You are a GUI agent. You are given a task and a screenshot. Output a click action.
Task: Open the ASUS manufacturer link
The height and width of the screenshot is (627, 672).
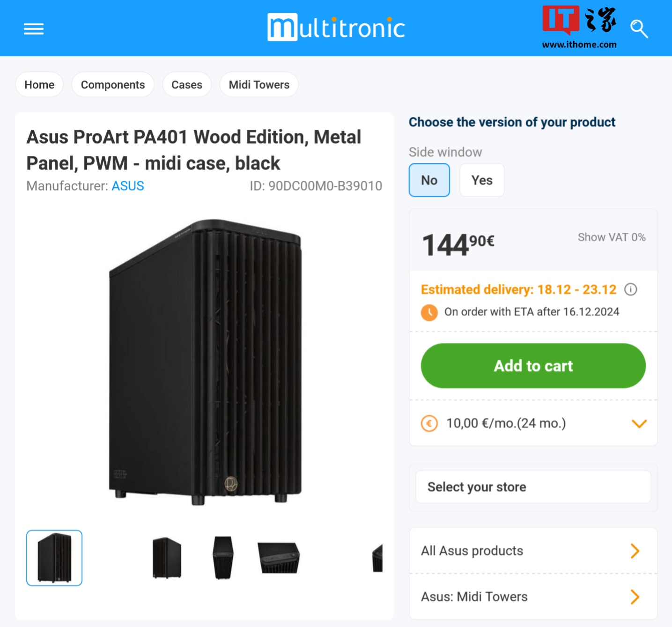[x=127, y=186]
